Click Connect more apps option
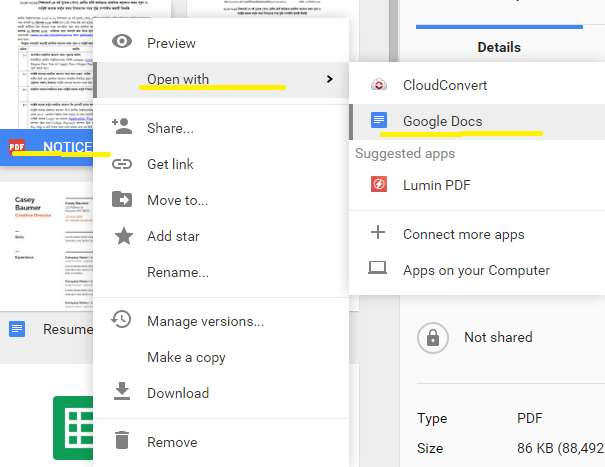605x467 pixels. 463,234
